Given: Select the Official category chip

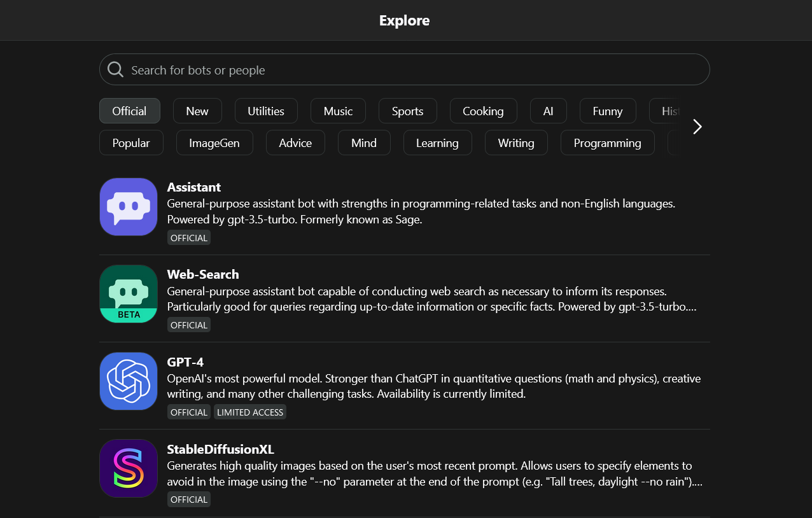Looking at the screenshot, I should pyautogui.click(x=130, y=111).
